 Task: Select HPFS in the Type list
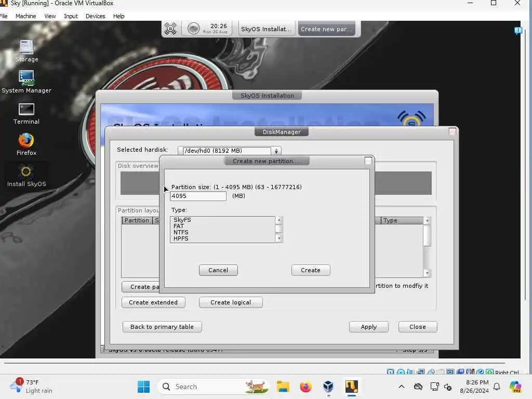coord(222,238)
